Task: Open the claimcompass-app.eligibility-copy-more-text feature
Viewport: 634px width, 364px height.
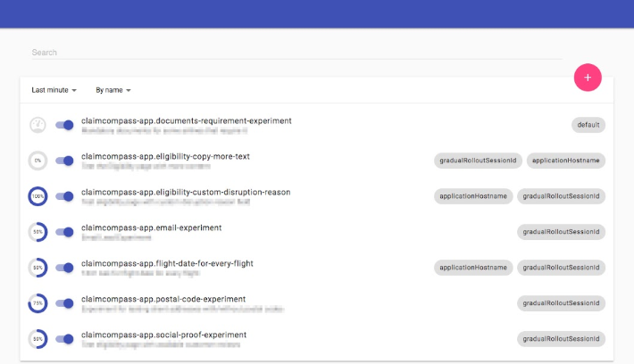Action: [x=165, y=156]
